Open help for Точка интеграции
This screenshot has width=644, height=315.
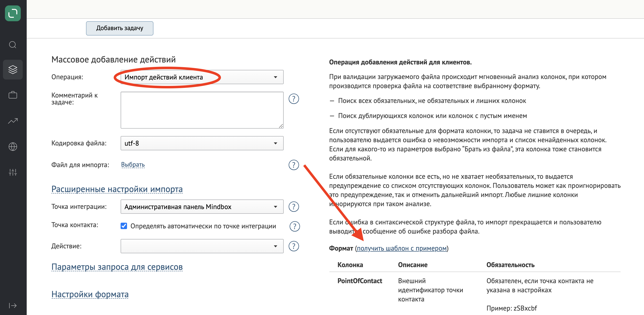click(294, 207)
